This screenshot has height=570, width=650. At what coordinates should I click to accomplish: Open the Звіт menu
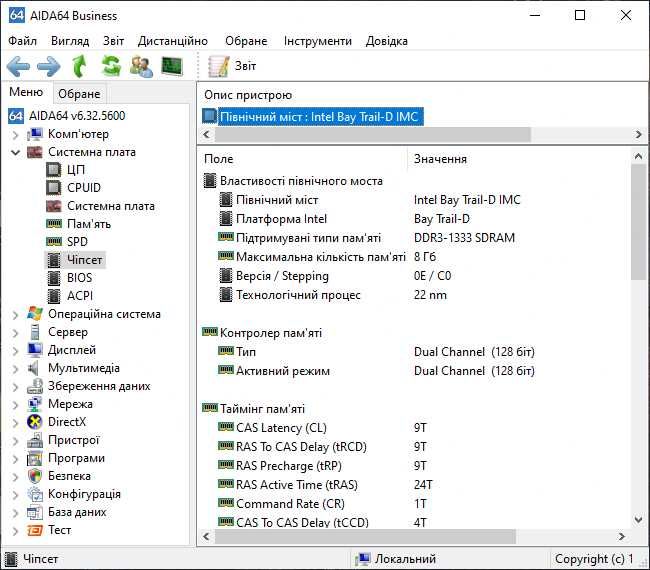pyautogui.click(x=113, y=41)
